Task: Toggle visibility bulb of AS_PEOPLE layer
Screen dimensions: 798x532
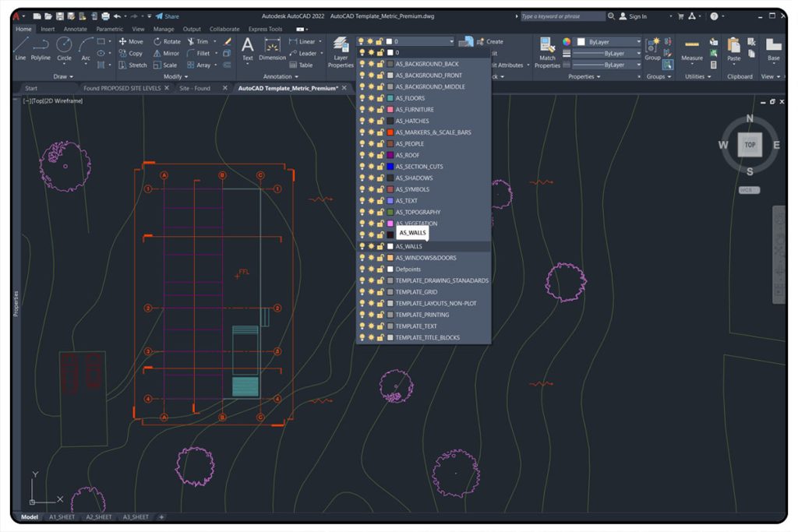Action: point(362,144)
